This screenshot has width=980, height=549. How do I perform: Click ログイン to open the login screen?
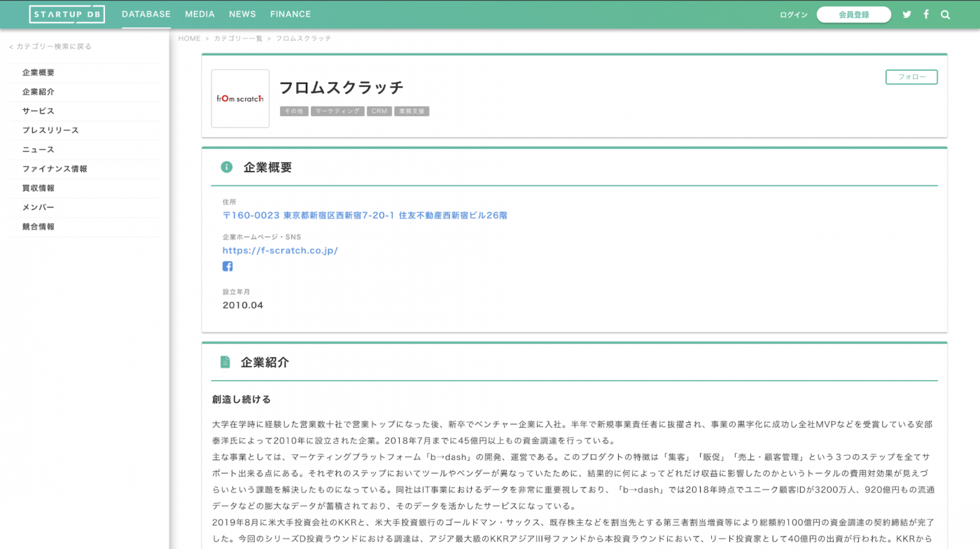tap(793, 14)
